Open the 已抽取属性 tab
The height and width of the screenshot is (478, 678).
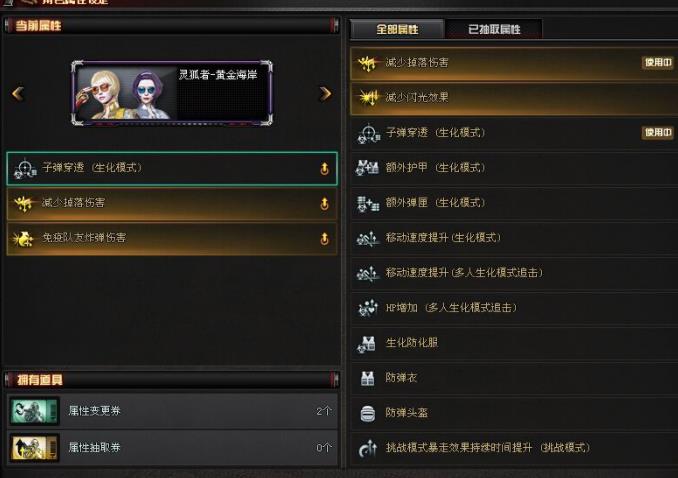click(494, 29)
